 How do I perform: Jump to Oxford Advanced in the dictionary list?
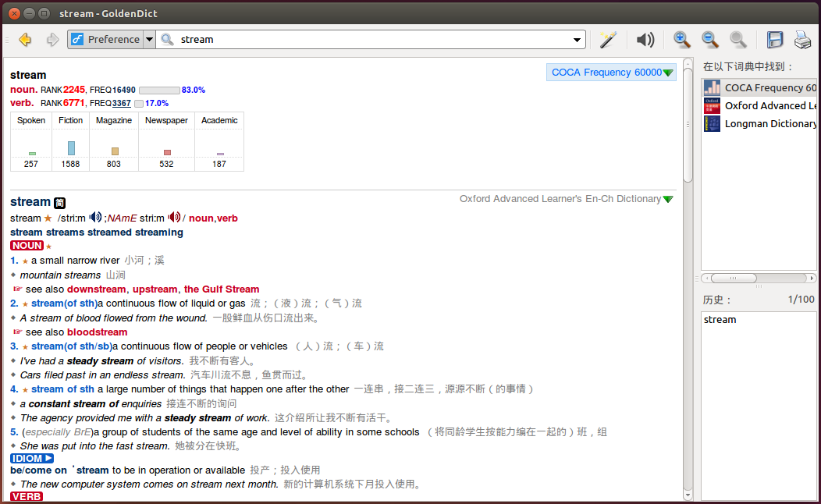click(x=759, y=106)
